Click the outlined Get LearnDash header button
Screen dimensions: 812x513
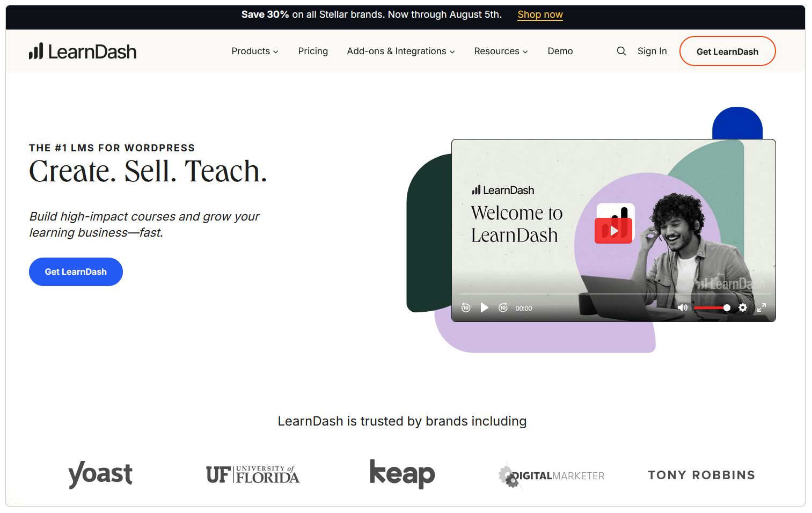[x=727, y=52]
